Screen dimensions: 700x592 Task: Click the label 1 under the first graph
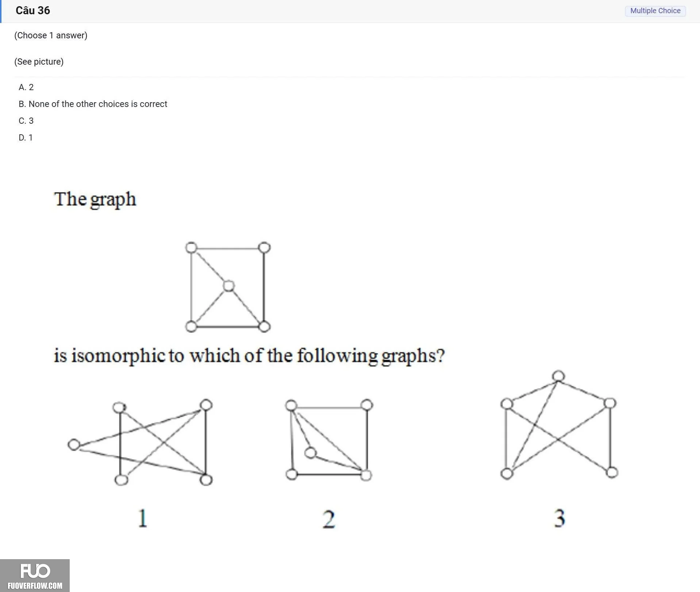click(x=143, y=518)
